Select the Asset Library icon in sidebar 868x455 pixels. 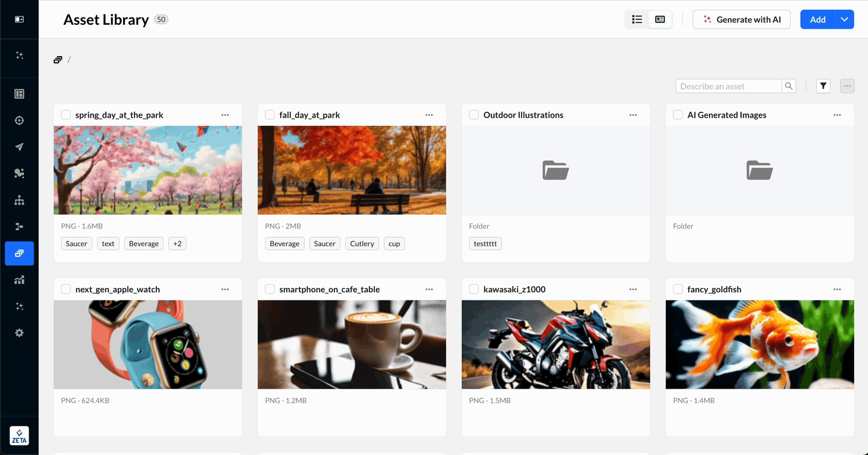coord(19,253)
